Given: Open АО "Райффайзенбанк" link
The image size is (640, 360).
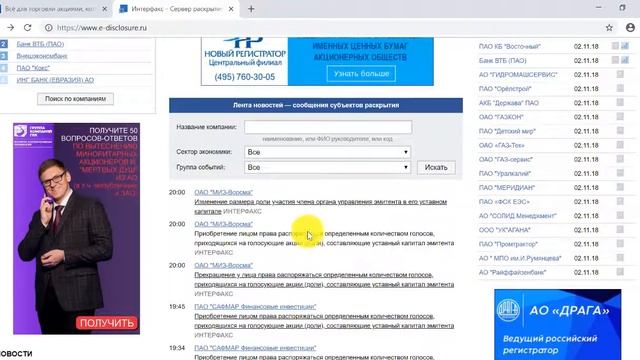Looking at the screenshot, I should [x=512, y=272].
